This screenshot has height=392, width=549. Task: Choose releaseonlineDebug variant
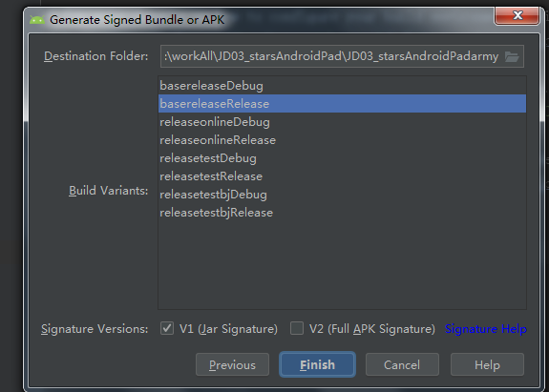coord(342,122)
